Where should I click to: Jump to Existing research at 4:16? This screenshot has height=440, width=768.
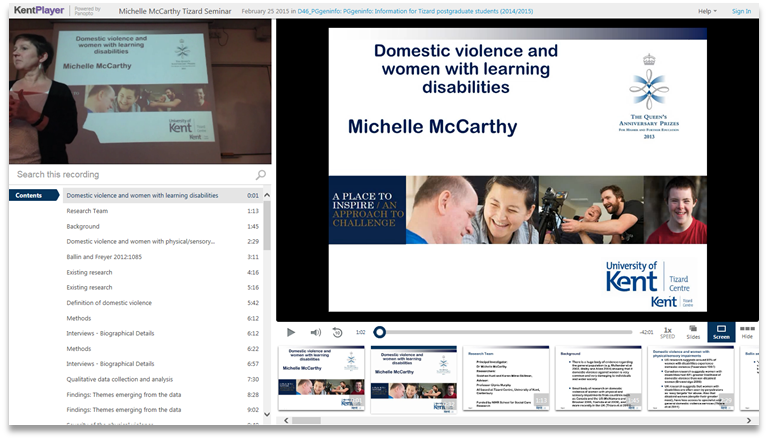tap(163, 272)
